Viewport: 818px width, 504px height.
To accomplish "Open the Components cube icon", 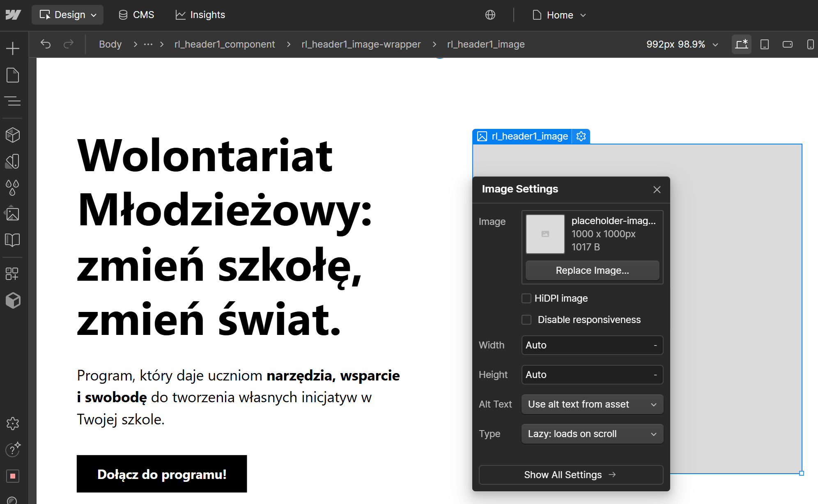I will coord(13,135).
